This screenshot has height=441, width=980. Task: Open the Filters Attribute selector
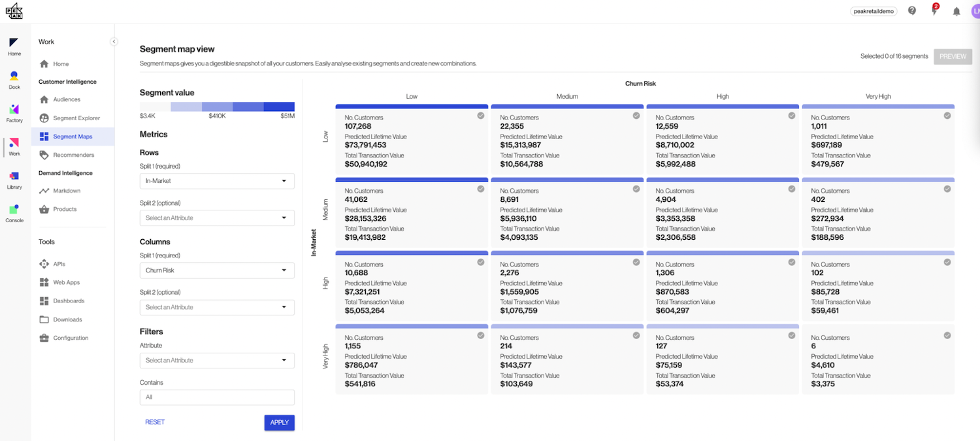click(216, 360)
